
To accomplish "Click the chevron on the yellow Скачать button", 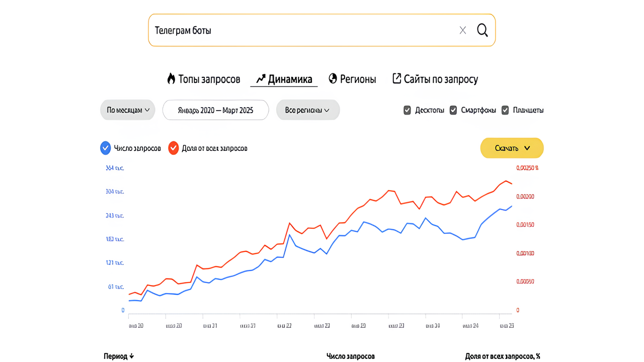I will pos(527,148).
